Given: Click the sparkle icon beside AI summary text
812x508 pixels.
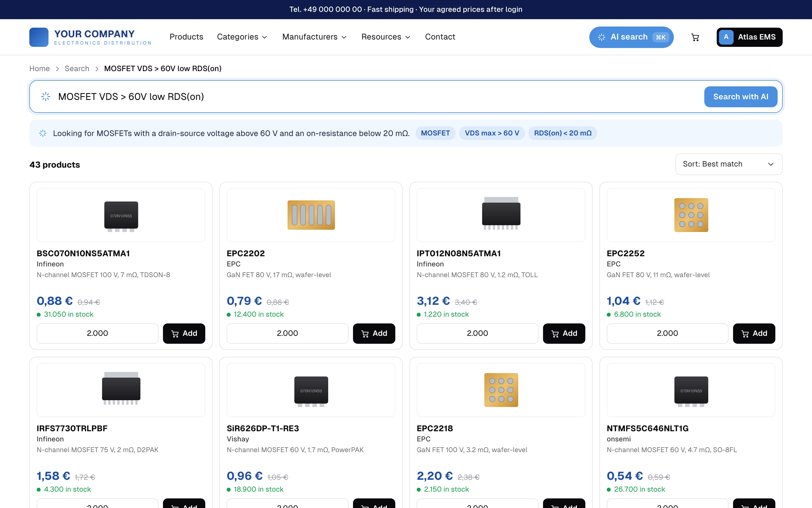Looking at the screenshot, I should pos(43,133).
